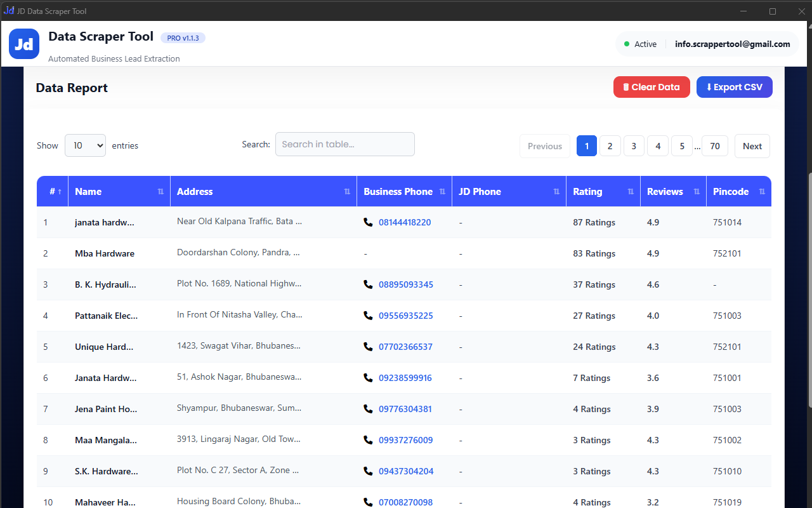Click the sort arrows on Rating column

tap(631, 192)
